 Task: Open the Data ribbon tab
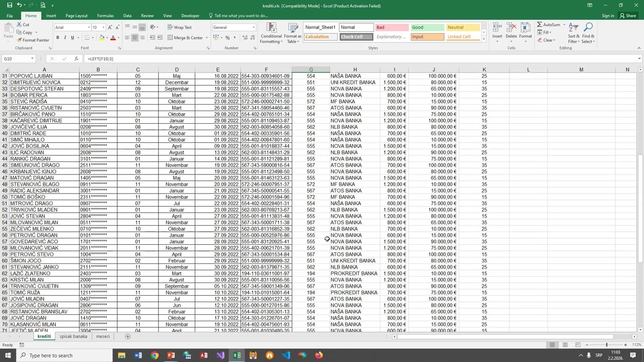pos(127,16)
